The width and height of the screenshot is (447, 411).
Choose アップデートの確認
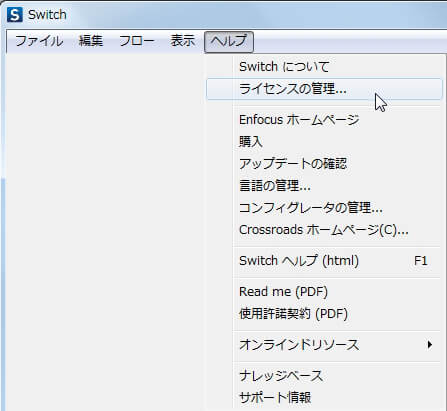click(x=324, y=164)
